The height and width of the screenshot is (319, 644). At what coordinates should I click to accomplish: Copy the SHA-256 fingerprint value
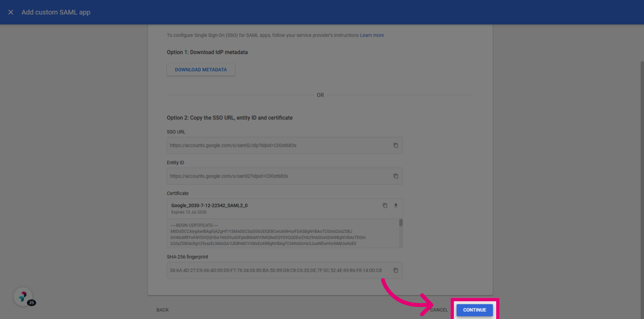pyautogui.click(x=396, y=271)
